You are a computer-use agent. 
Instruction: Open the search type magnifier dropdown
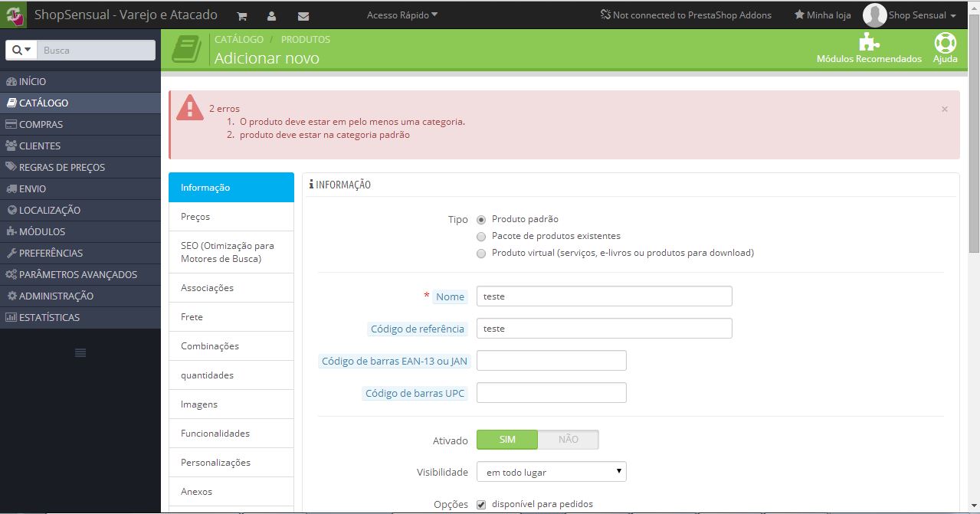pos(21,50)
